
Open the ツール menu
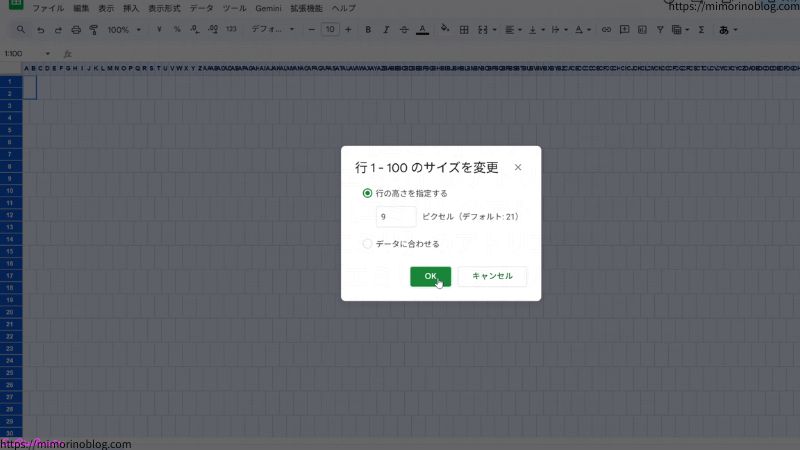(235, 8)
